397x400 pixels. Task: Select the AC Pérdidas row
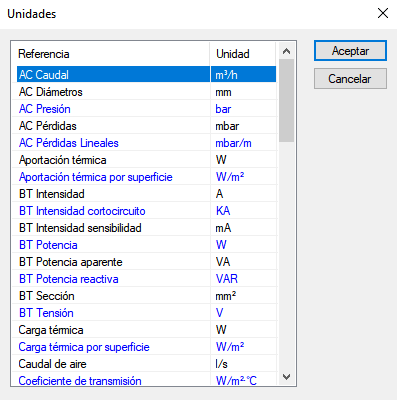coord(144,125)
